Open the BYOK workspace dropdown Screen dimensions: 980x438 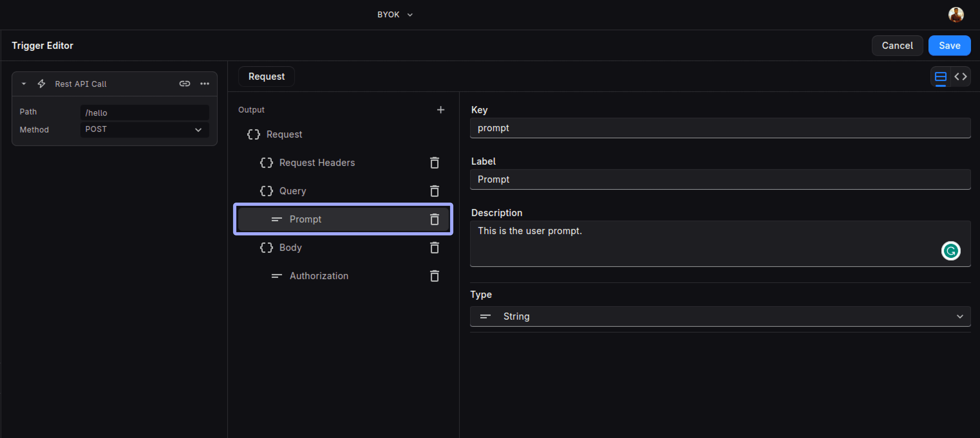click(x=395, y=15)
